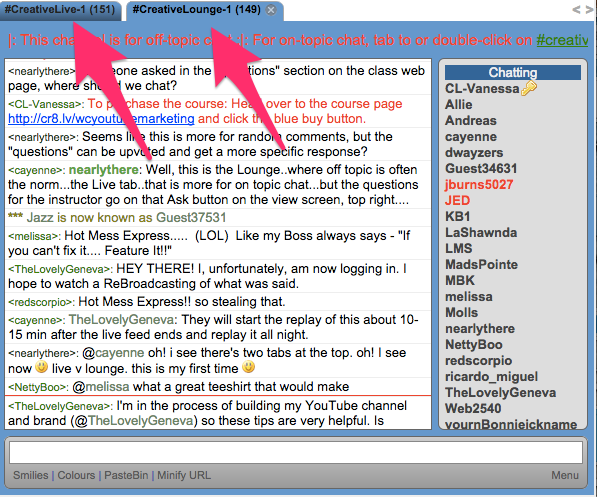Select user JED
This screenshot has height=497, width=597.
coord(458,201)
